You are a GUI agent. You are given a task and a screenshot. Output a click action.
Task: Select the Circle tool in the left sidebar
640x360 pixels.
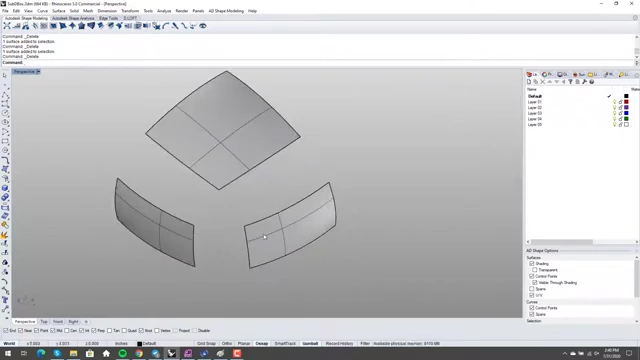point(5,113)
